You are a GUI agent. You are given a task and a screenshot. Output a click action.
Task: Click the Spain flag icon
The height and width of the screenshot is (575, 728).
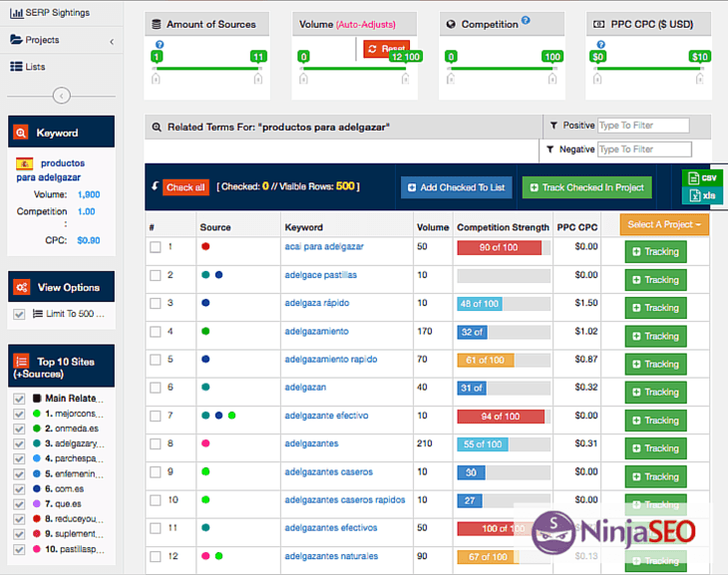tap(25, 163)
